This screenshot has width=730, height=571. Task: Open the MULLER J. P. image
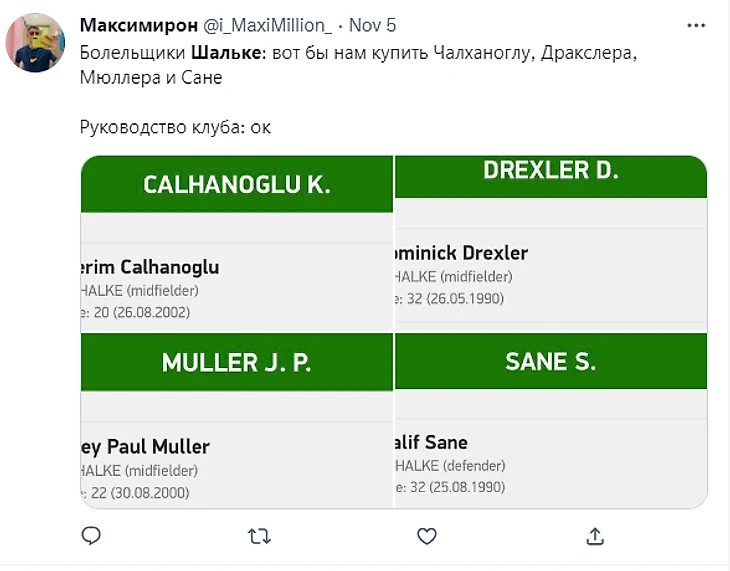coord(237,421)
